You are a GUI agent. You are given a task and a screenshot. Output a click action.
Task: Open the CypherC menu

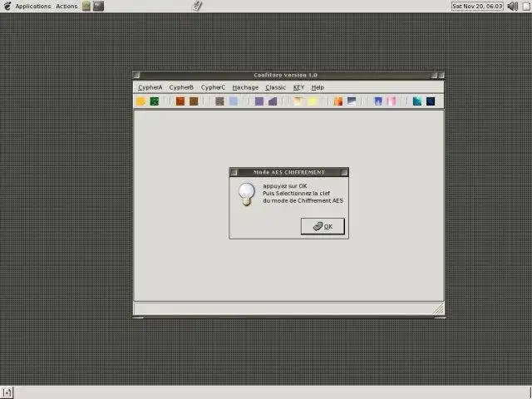point(213,87)
